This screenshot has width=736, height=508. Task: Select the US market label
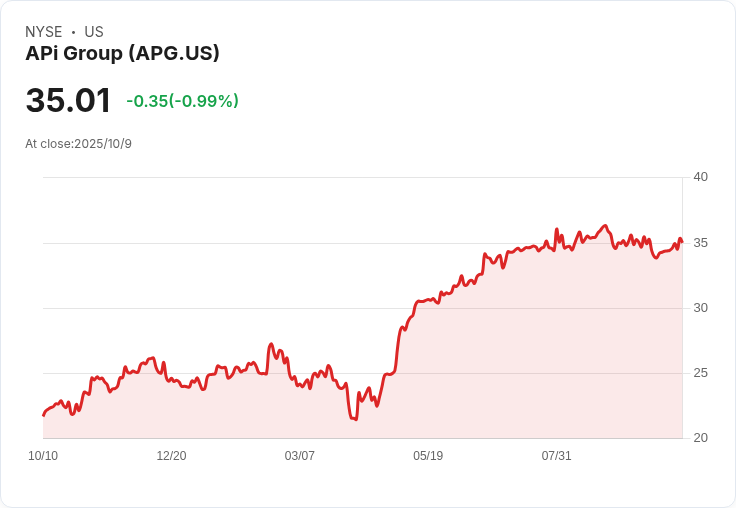[94, 32]
